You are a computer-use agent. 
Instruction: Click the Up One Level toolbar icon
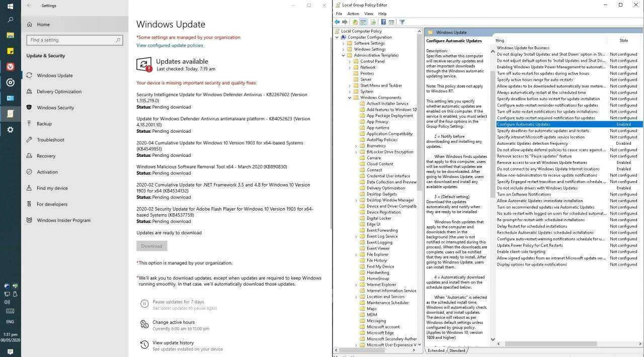point(355,22)
